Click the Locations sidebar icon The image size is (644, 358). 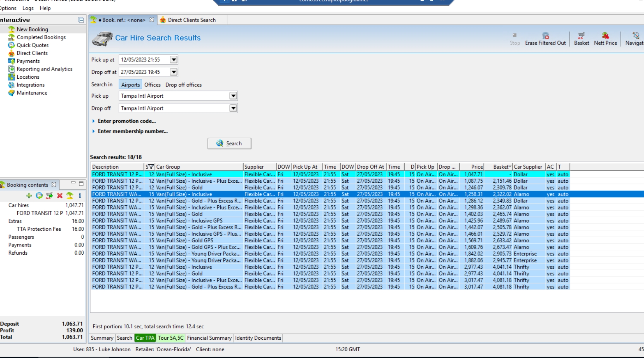point(11,77)
